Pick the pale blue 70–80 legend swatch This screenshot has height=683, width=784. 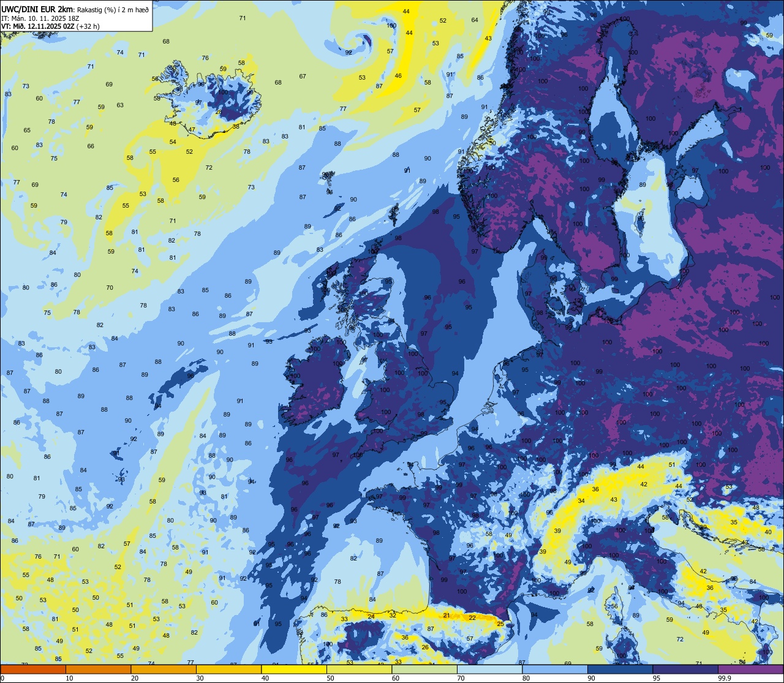(x=489, y=669)
